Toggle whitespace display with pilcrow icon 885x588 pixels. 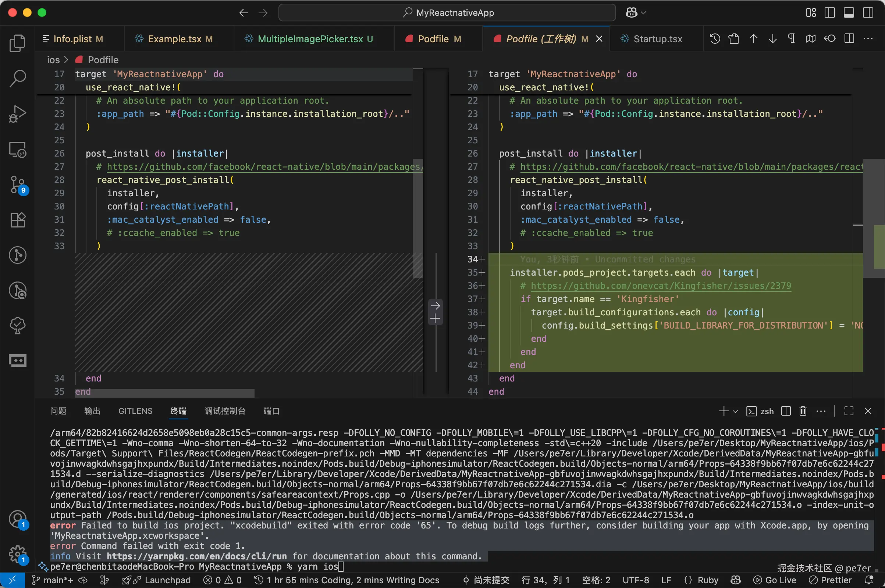791,39
